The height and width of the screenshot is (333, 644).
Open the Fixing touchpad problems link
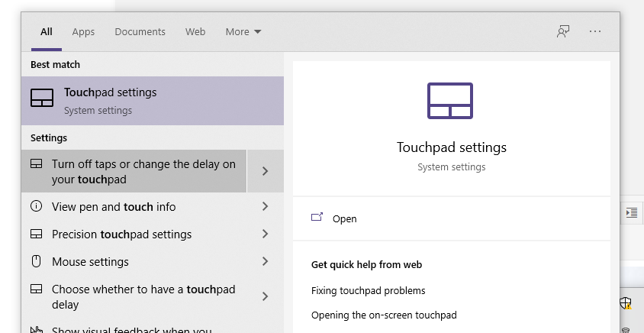click(369, 290)
